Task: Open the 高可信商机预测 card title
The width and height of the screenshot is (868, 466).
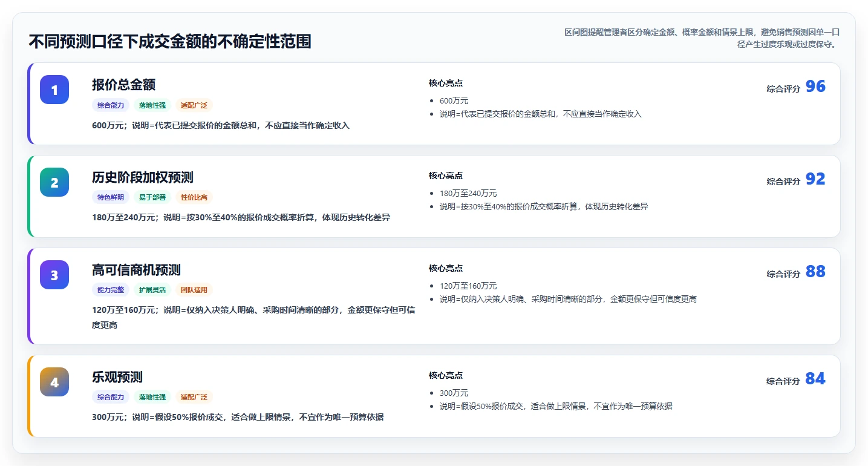Action: point(136,270)
